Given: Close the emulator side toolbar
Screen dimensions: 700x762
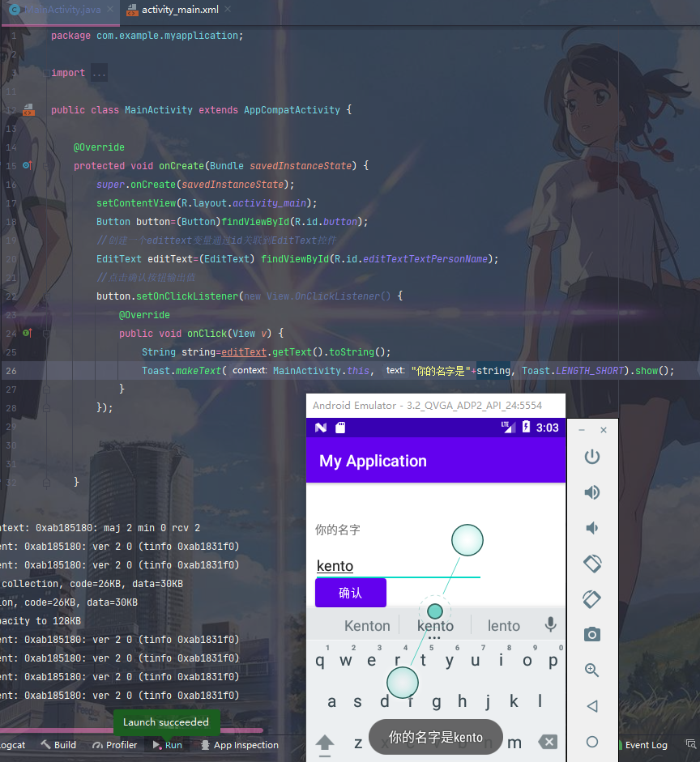Looking at the screenshot, I should point(604,430).
